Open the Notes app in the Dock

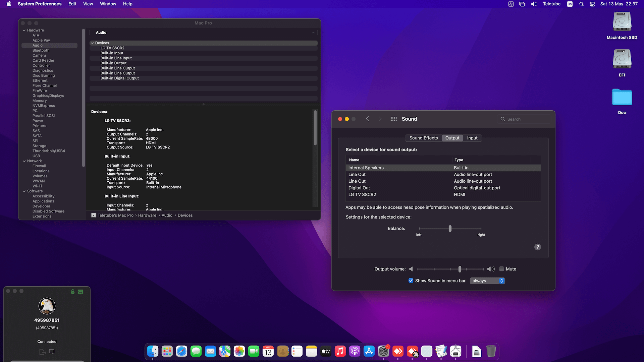pos(311,351)
